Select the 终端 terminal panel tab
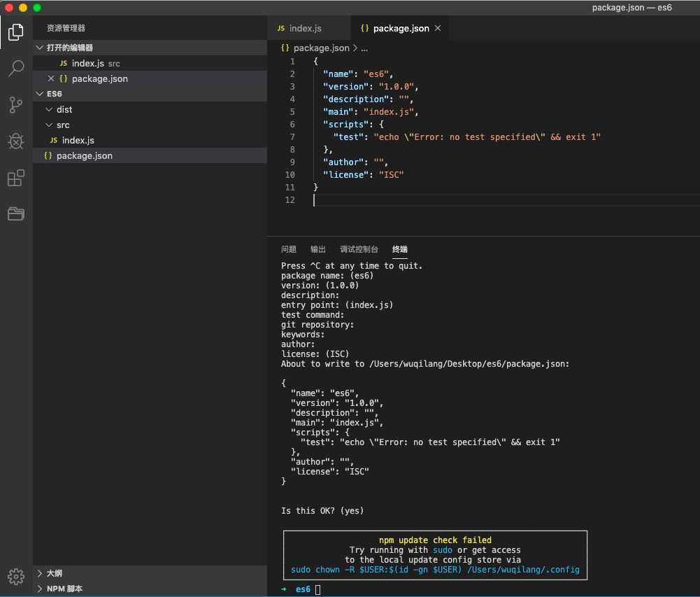The height and width of the screenshot is (597, 700). (399, 249)
